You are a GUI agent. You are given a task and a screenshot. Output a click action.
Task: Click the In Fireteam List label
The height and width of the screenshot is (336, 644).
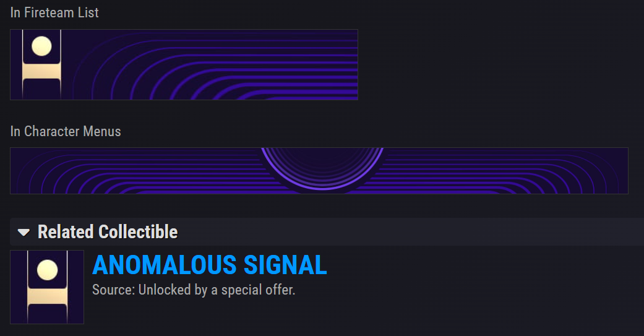click(x=54, y=13)
